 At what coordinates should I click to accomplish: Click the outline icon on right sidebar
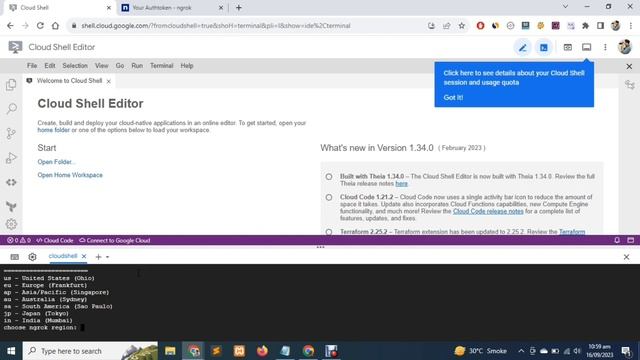click(x=630, y=85)
